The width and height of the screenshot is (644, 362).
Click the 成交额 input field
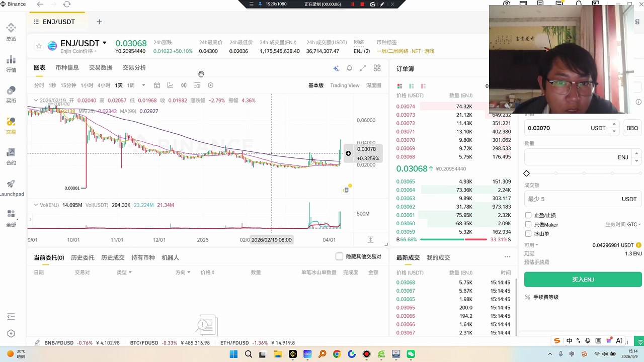[583, 199]
